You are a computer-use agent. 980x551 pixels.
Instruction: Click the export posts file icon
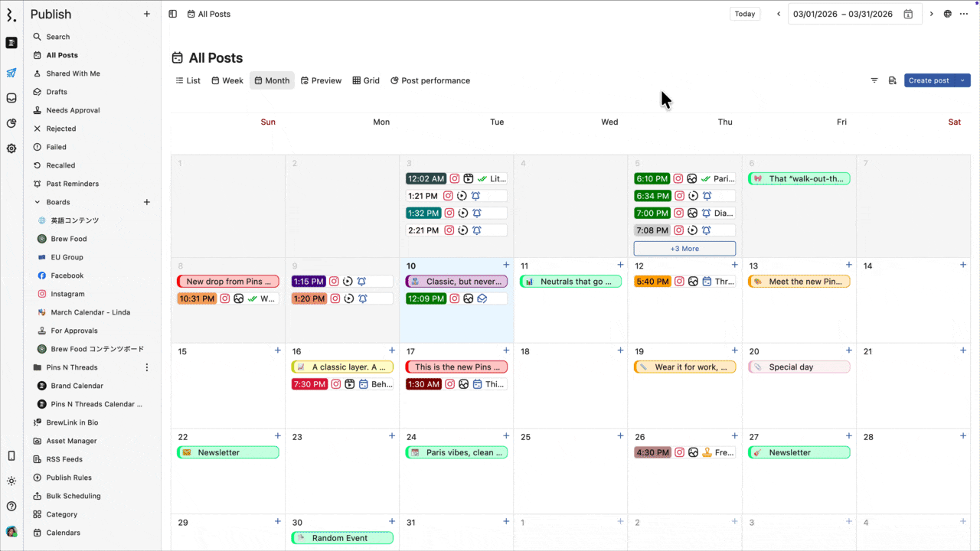point(892,80)
